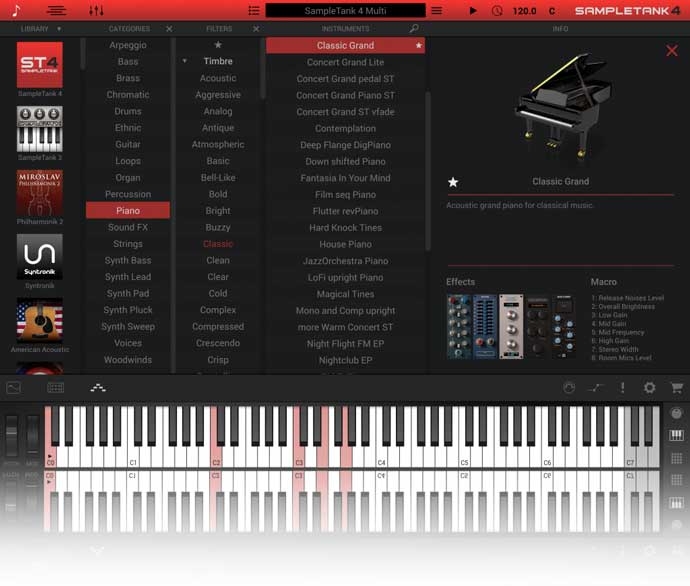Open the mixer view icon
The width and height of the screenshot is (690, 586).
pyautogui.click(x=96, y=10)
